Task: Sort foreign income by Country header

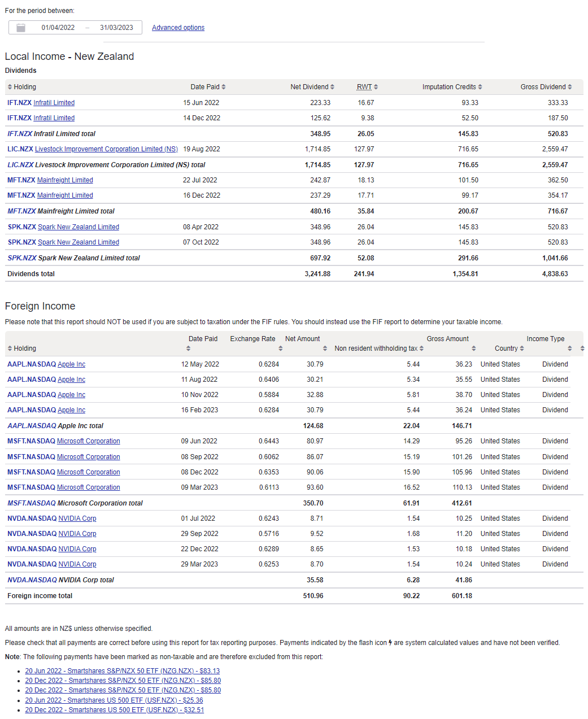Action: (x=509, y=348)
